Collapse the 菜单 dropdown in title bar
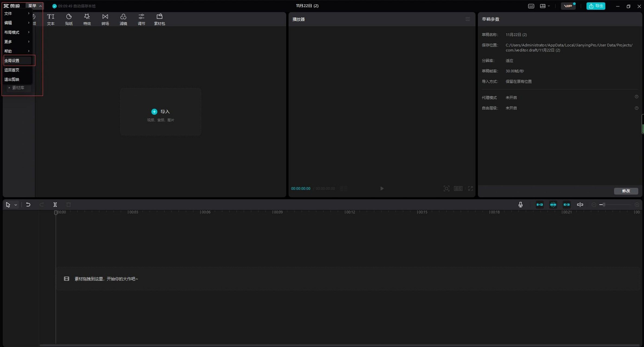The image size is (644, 347). (35, 6)
